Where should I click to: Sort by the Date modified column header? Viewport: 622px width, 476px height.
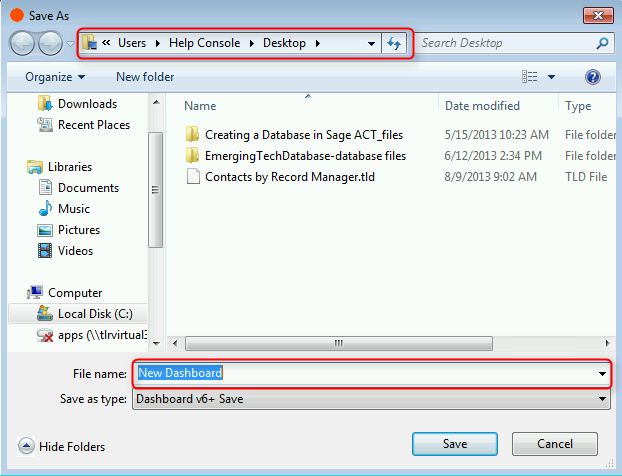tap(482, 106)
